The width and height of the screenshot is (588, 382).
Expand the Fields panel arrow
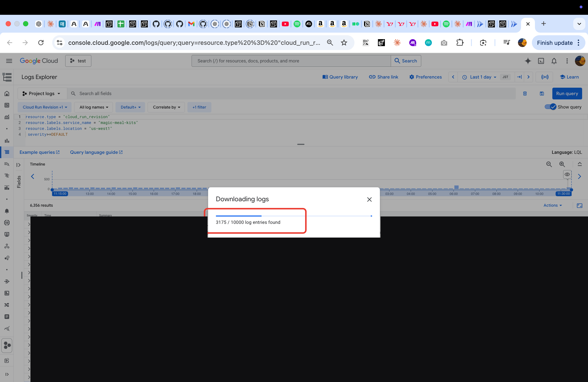(x=18, y=165)
